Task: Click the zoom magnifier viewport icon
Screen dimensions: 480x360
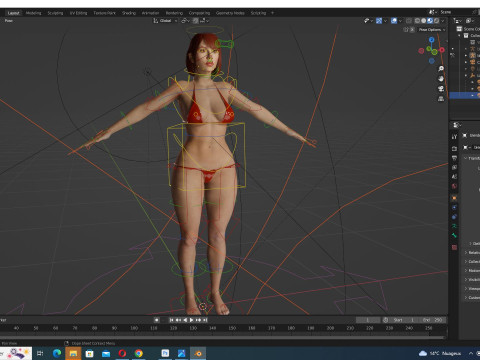Action: click(x=441, y=69)
